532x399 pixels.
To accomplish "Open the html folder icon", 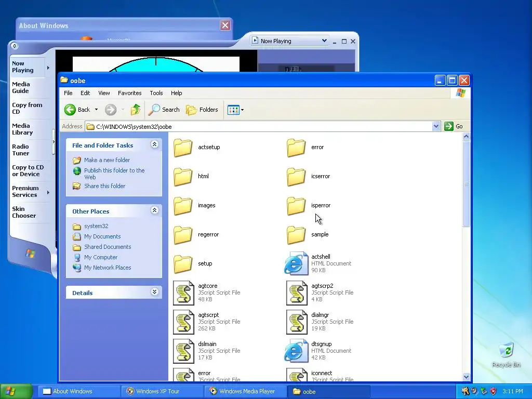I will coord(183,177).
